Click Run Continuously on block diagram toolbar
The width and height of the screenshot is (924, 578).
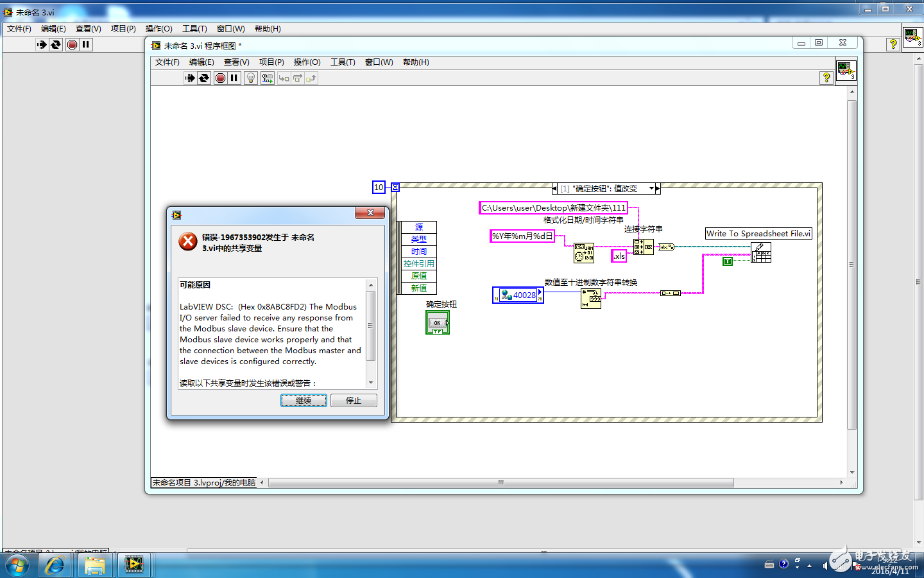204,78
